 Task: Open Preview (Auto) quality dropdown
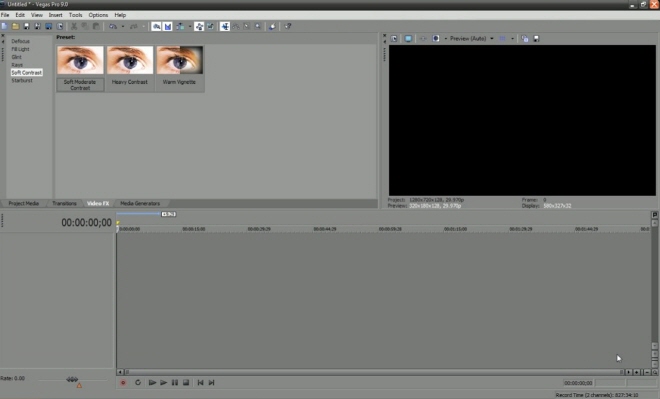pos(471,38)
